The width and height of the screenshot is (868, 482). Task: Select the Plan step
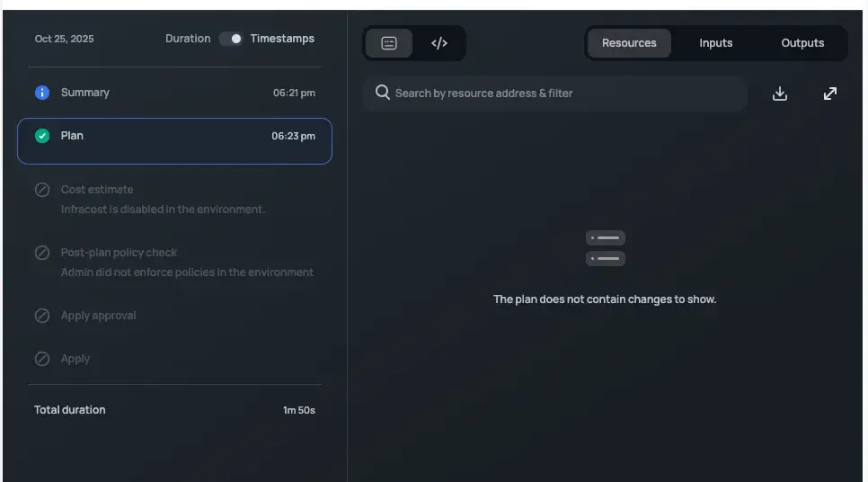point(174,140)
